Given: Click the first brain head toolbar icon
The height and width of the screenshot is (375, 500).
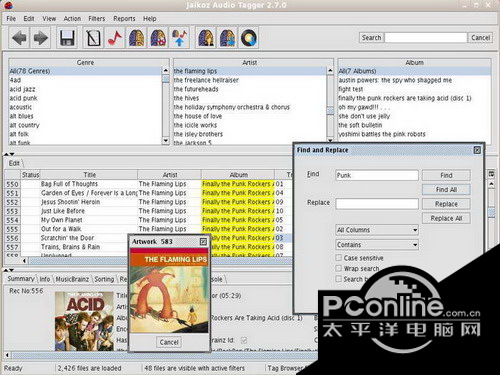Looking at the screenshot, I should (x=137, y=38).
